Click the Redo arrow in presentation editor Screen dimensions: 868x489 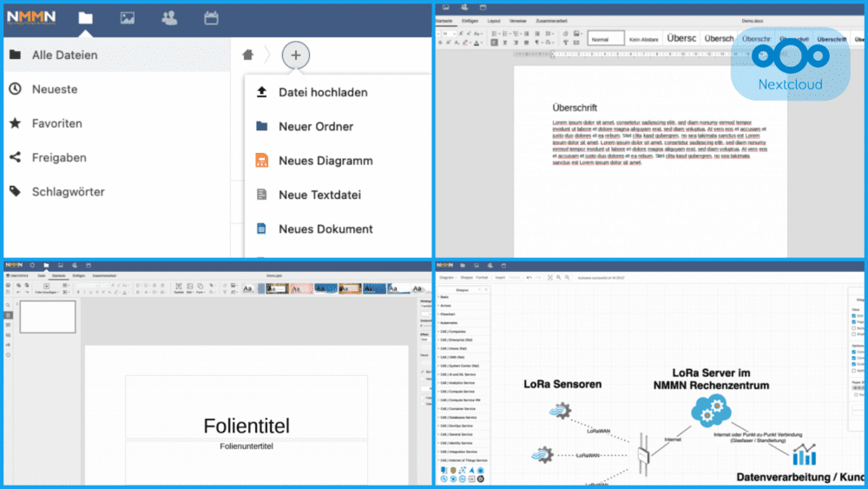pos(27,293)
